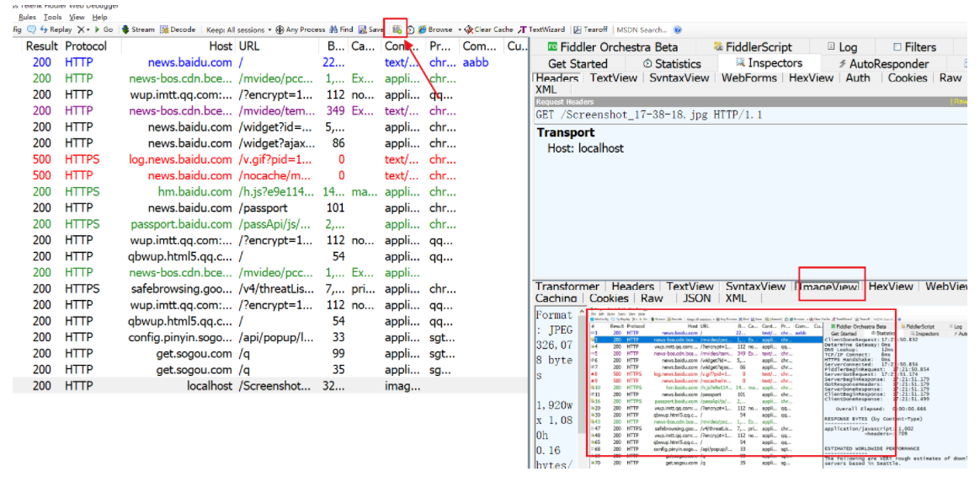Click the /nocache/m... URL cell
The image size is (980, 477).
coord(274,176)
